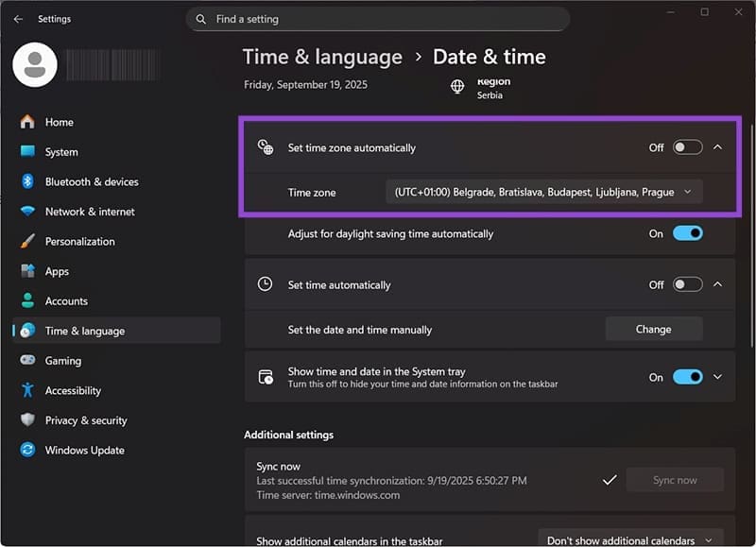
Task: Click the Time & language sidebar icon
Action: click(27, 331)
